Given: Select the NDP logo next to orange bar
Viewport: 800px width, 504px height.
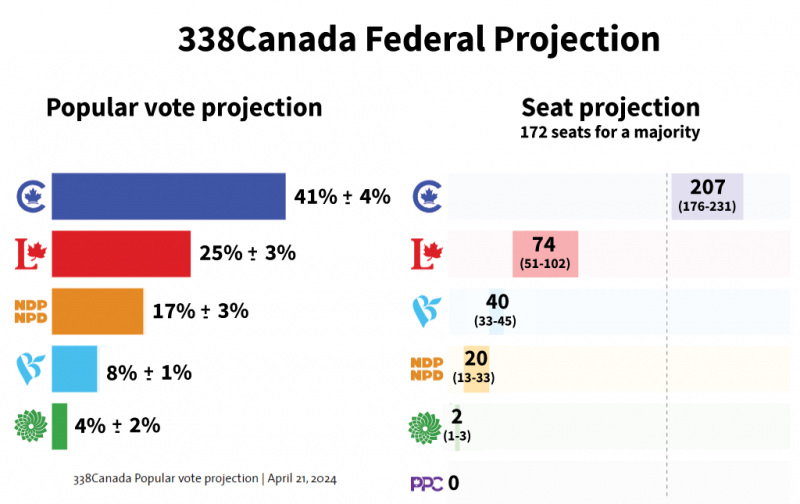Looking at the screenshot, I should [x=31, y=311].
